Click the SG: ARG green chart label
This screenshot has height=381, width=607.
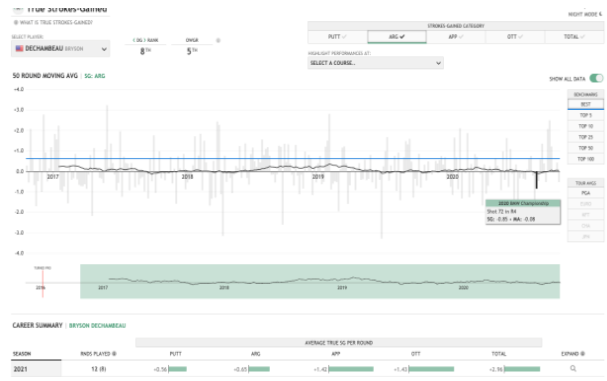point(95,76)
